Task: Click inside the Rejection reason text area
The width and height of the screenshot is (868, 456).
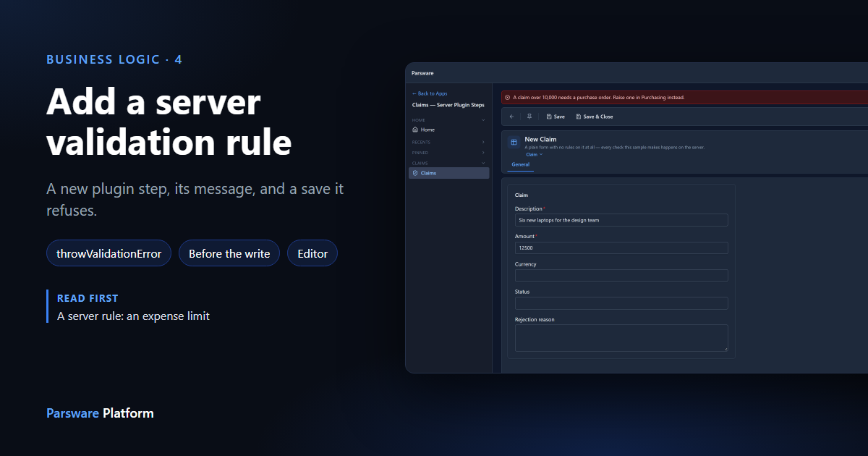Action: tap(621, 338)
